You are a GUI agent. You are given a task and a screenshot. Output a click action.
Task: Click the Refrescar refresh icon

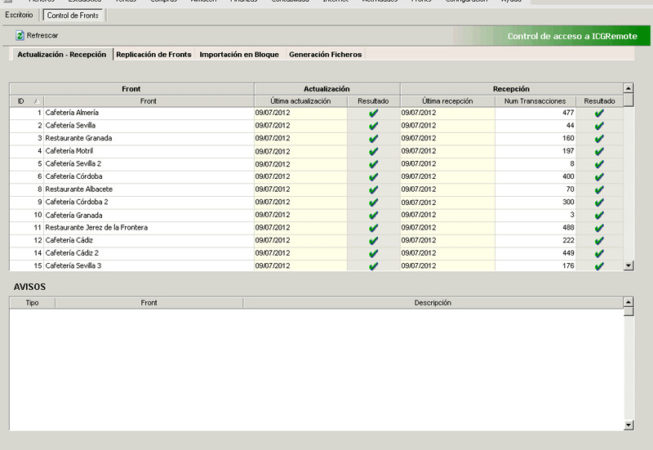(x=20, y=35)
